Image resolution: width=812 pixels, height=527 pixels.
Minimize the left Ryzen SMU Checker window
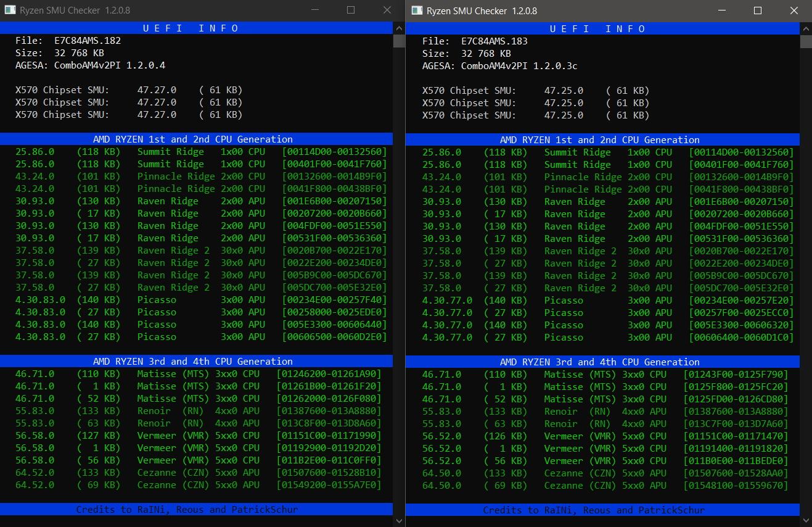click(x=314, y=10)
